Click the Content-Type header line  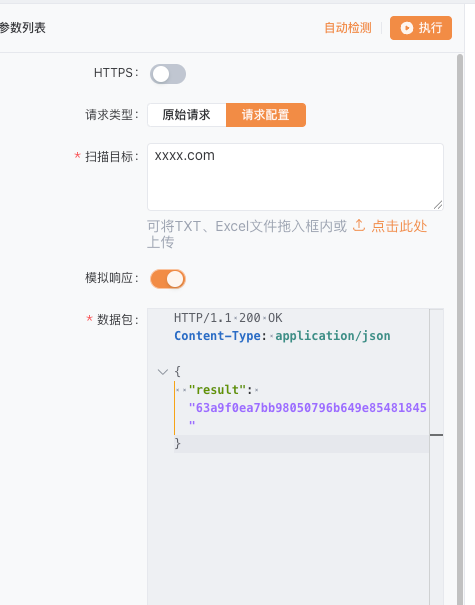[282, 336]
